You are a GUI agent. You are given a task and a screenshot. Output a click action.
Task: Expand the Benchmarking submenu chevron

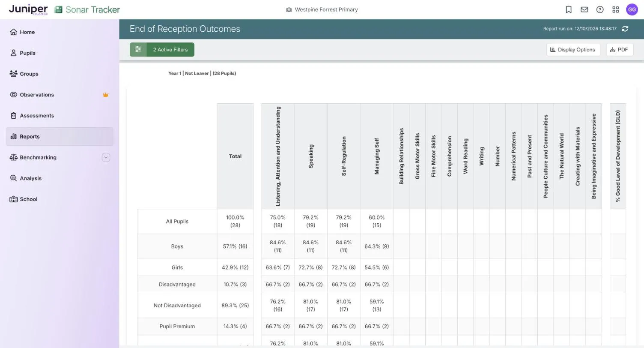pos(106,157)
